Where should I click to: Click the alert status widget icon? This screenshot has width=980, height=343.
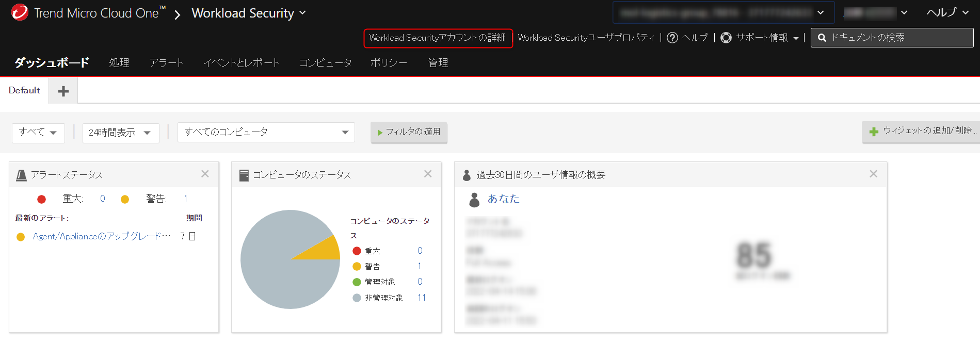[21, 175]
